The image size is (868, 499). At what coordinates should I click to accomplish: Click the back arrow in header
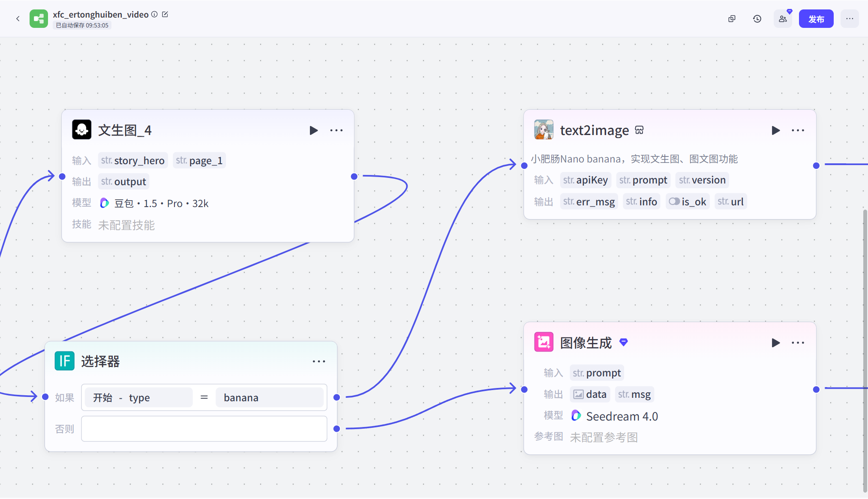coord(18,18)
